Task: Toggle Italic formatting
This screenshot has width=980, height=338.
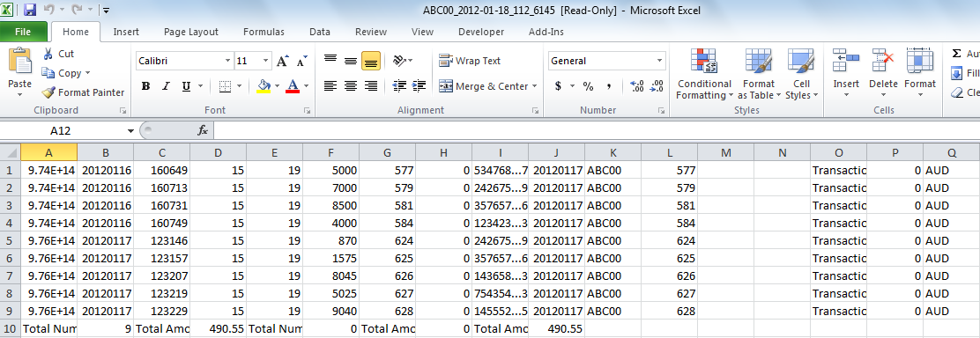Action: click(x=166, y=86)
